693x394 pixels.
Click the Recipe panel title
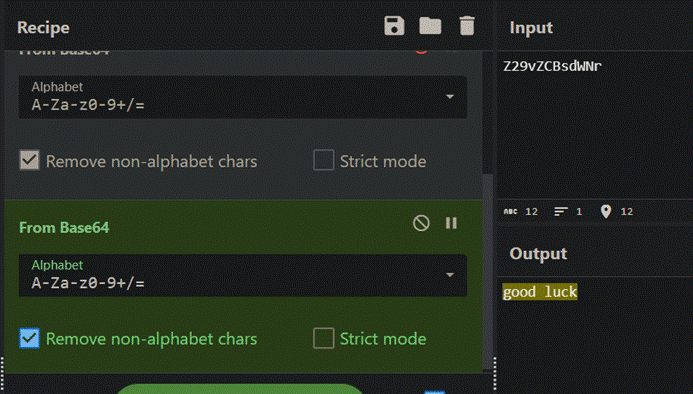[43, 27]
